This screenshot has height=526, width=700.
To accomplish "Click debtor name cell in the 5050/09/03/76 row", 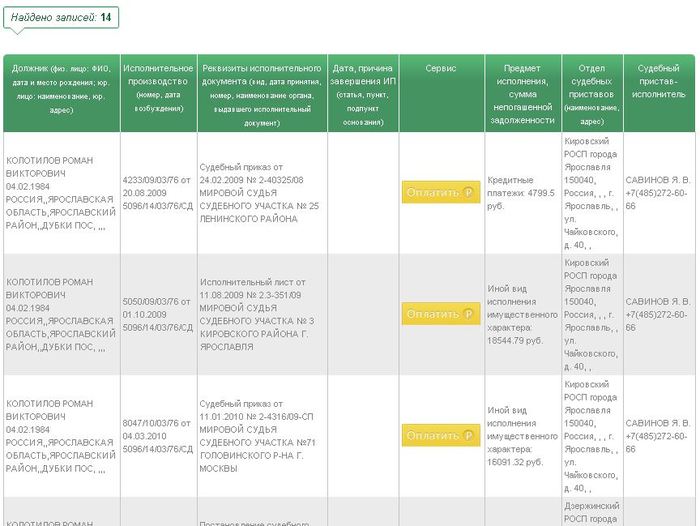I will coord(62,314).
